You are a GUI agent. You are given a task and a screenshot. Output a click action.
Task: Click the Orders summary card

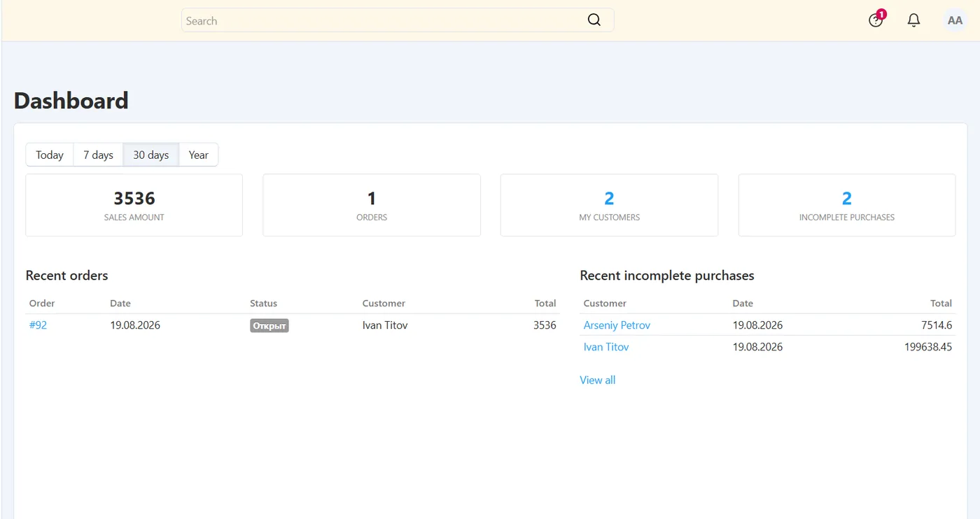click(372, 205)
